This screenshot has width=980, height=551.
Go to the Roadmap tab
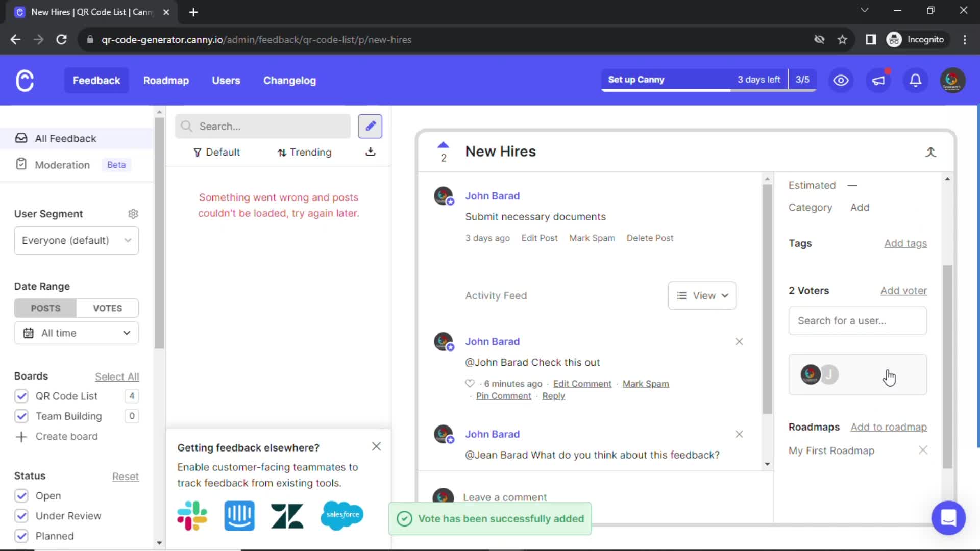click(166, 80)
